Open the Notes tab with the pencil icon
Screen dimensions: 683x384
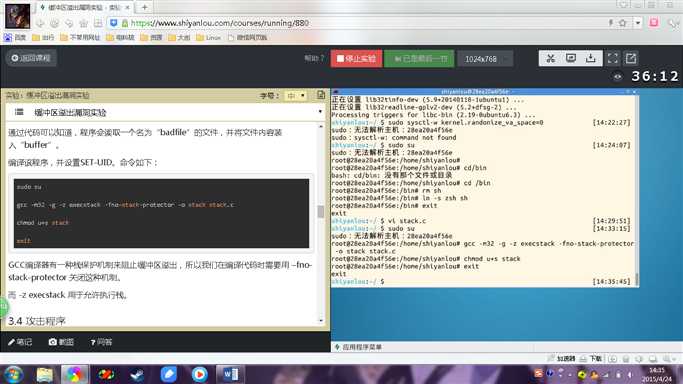pos(20,342)
